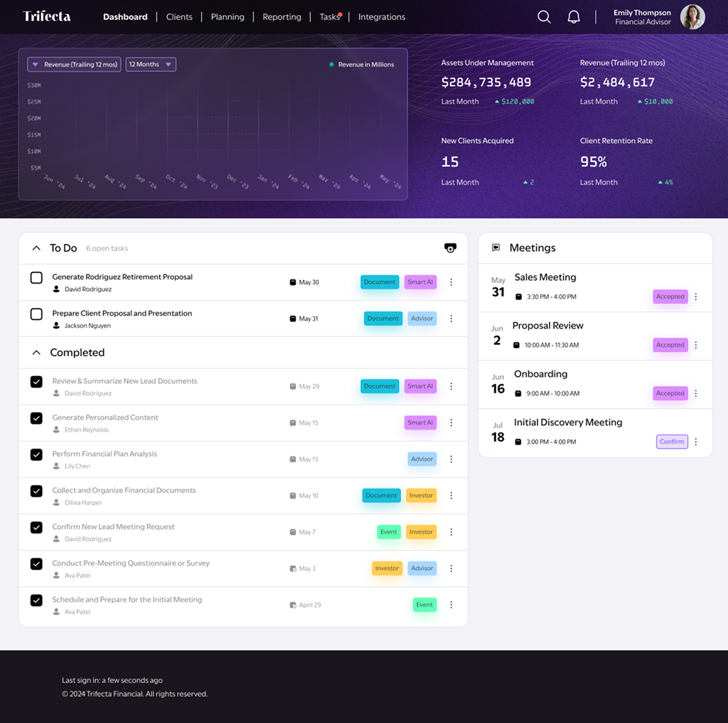Image resolution: width=728 pixels, height=723 pixels.
Task: Click the Meetings panel header icon
Action: click(496, 248)
